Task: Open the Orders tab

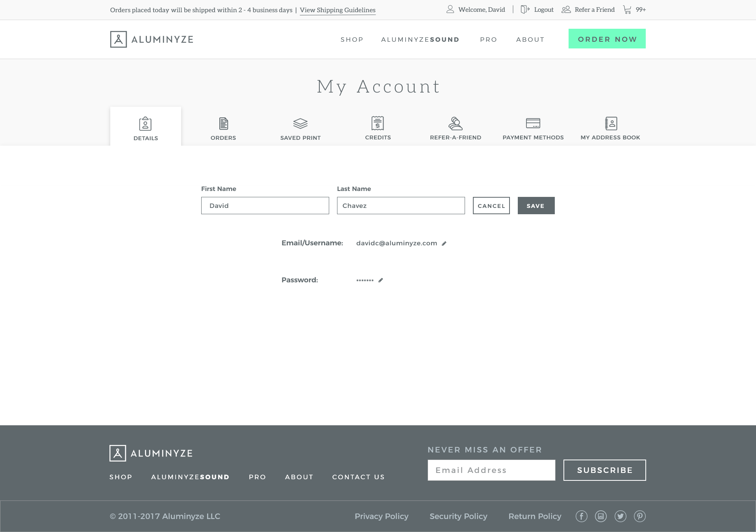Action: pos(223,128)
